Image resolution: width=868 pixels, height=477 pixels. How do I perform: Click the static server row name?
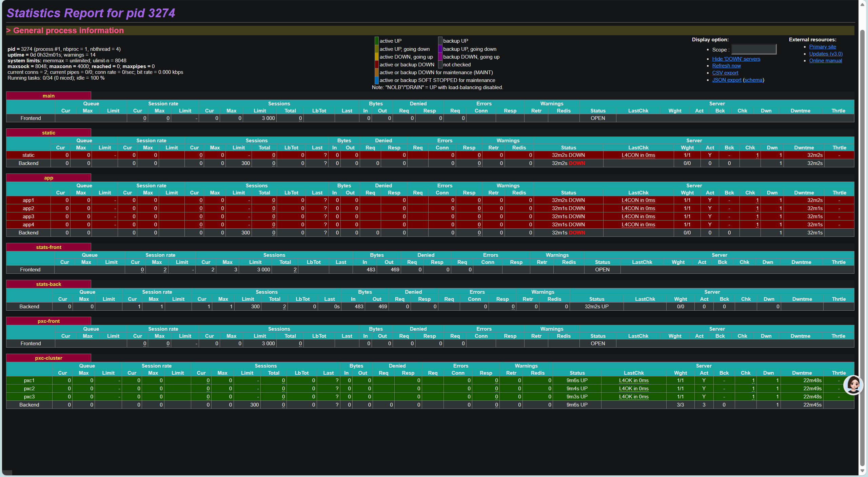[x=28, y=155]
